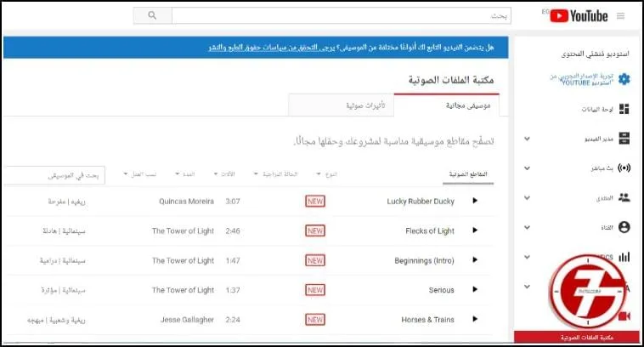The height and width of the screenshot is (347, 644).
Task: Select the المقاطع الصوتية sub-tab
Action: click(x=468, y=174)
